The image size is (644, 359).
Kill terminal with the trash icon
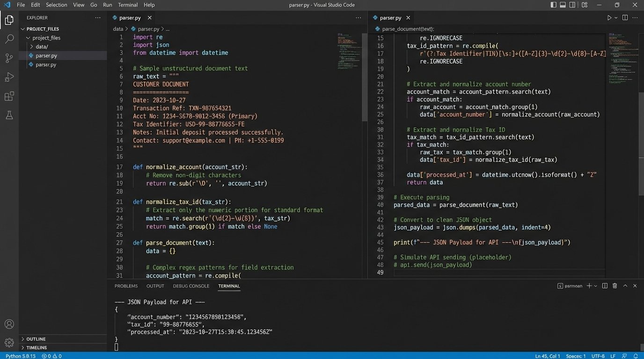(615, 286)
